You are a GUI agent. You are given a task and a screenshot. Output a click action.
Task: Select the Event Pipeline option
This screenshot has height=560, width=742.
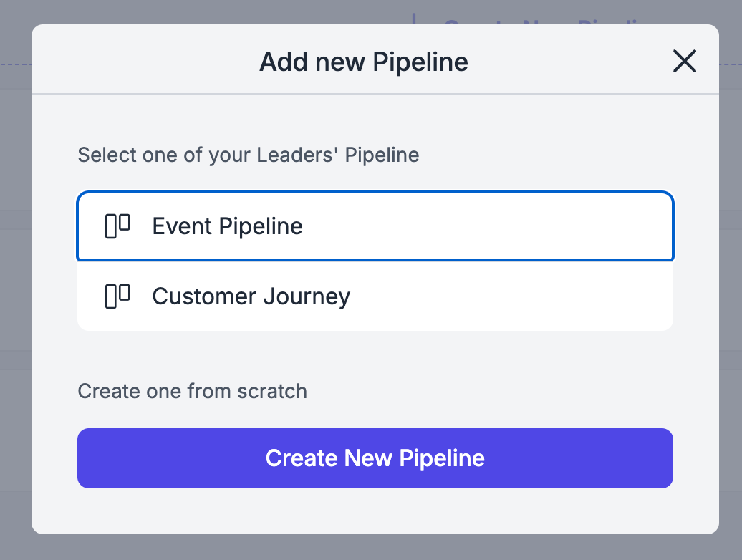point(375,226)
